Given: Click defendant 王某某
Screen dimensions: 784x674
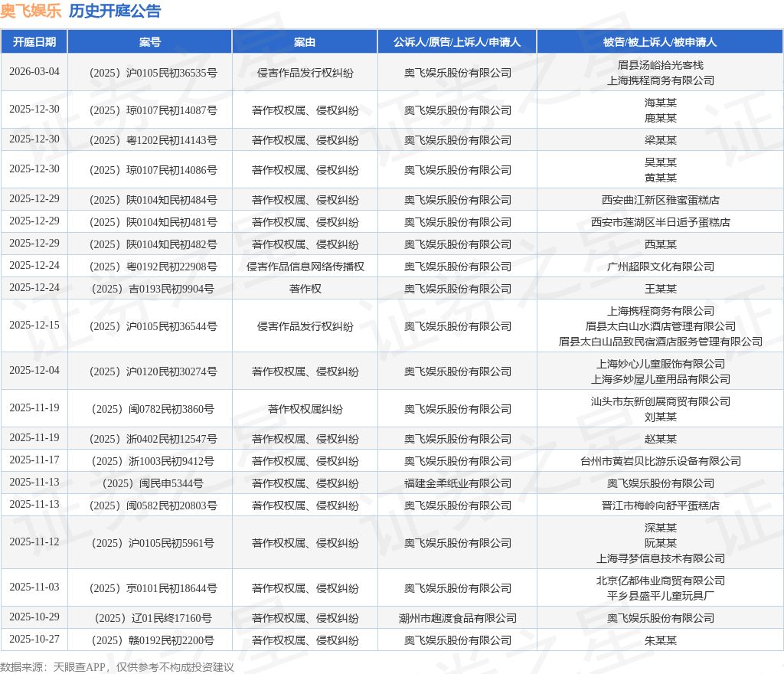Looking at the screenshot, I should pos(660,289).
